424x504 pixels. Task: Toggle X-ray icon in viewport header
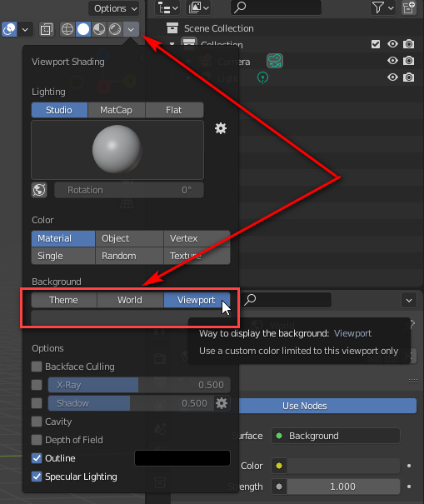click(47, 29)
